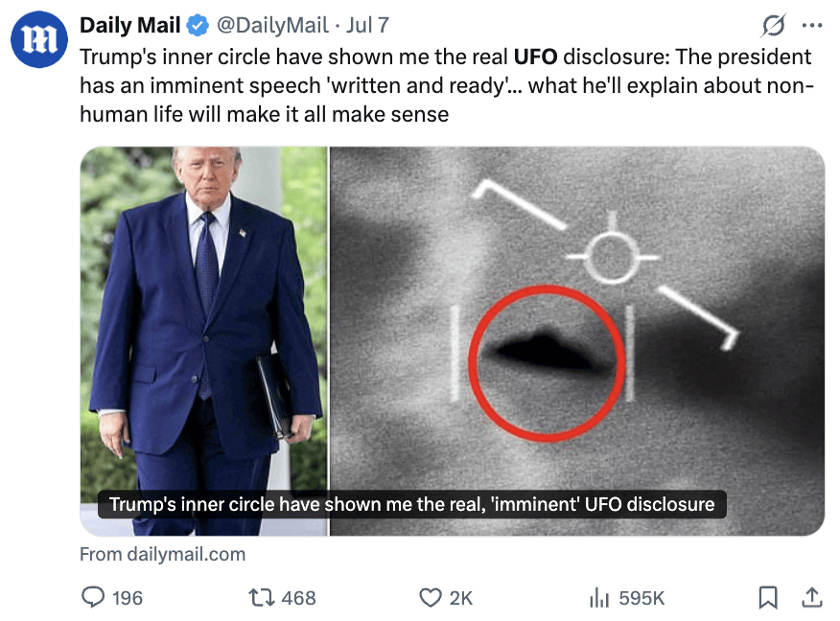Open the Daily Mail profile avatar
The width and height of the screenshot is (840, 621).
click(x=39, y=39)
